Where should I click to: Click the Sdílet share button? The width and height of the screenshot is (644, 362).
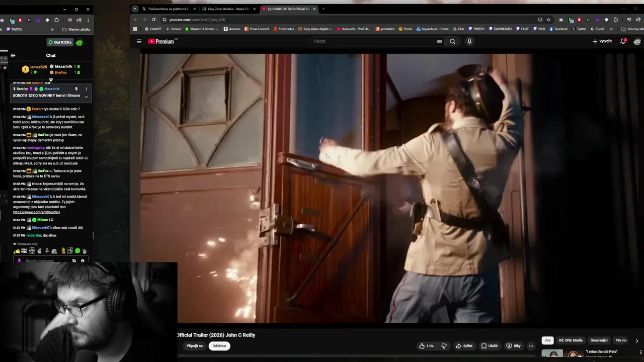[x=464, y=346]
